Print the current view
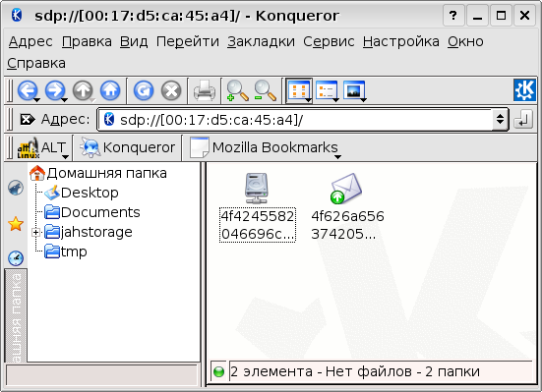This screenshot has width=542, height=392. (205, 90)
